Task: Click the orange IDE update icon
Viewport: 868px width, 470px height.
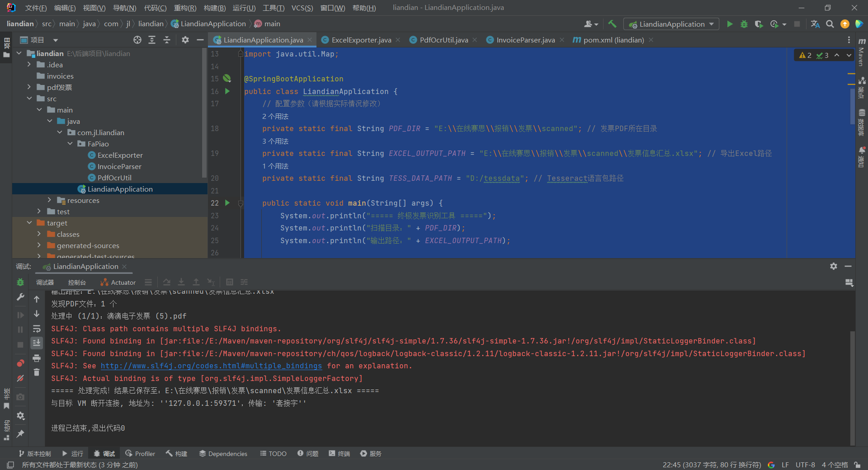Action: 844,24
